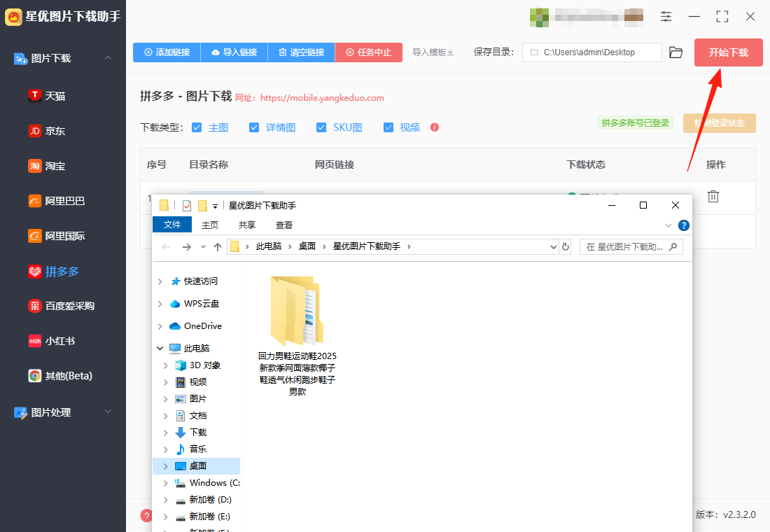Click the save directory path field
Viewport: 770px width, 532px height.
pyautogui.click(x=591, y=52)
